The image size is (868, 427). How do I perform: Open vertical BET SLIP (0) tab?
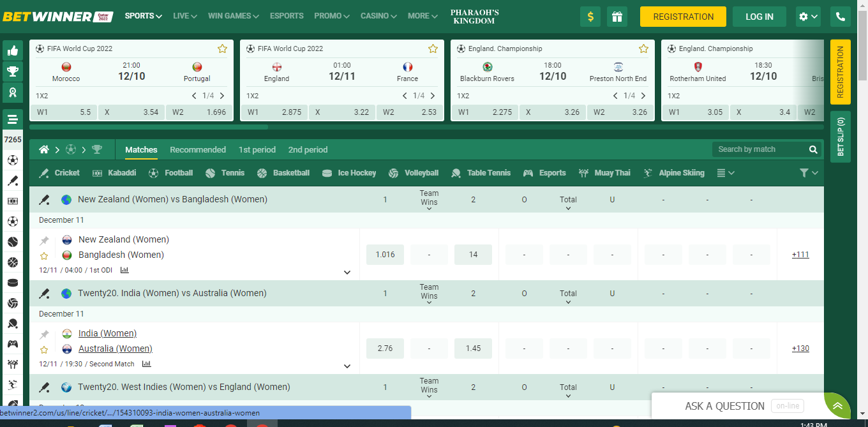pos(840,137)
